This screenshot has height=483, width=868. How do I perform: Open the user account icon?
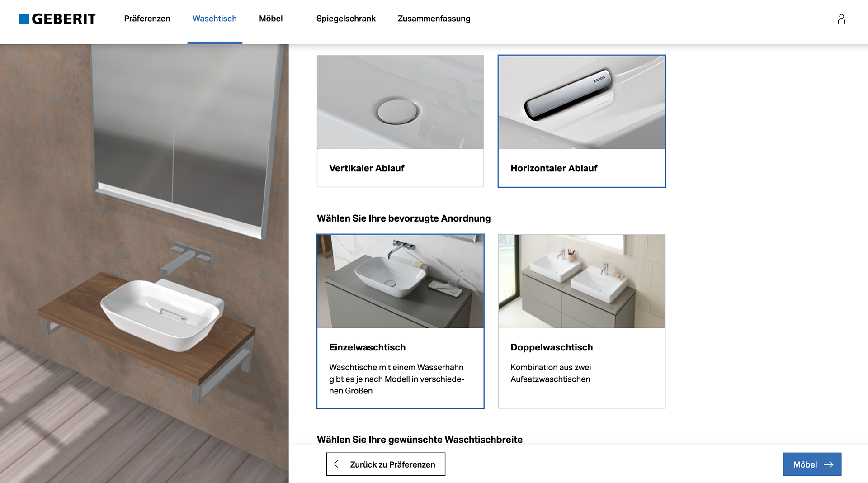tap(841, 19)
